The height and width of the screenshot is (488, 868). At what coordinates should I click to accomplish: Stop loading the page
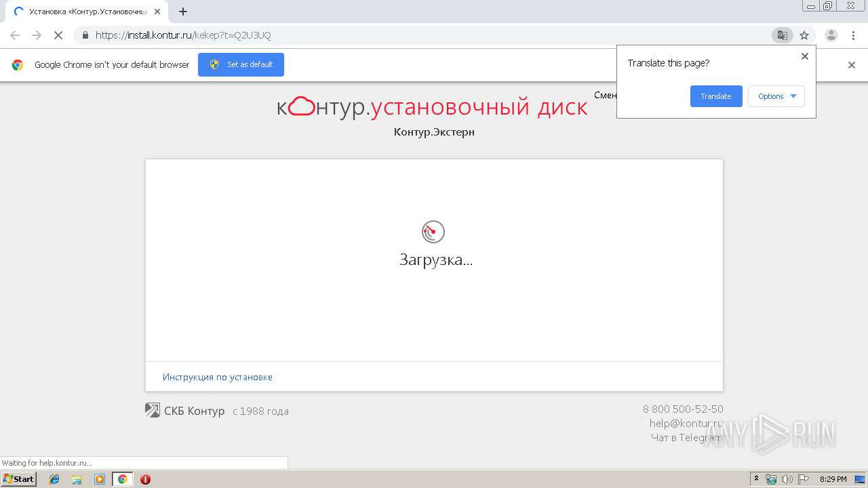coord(58,35)
